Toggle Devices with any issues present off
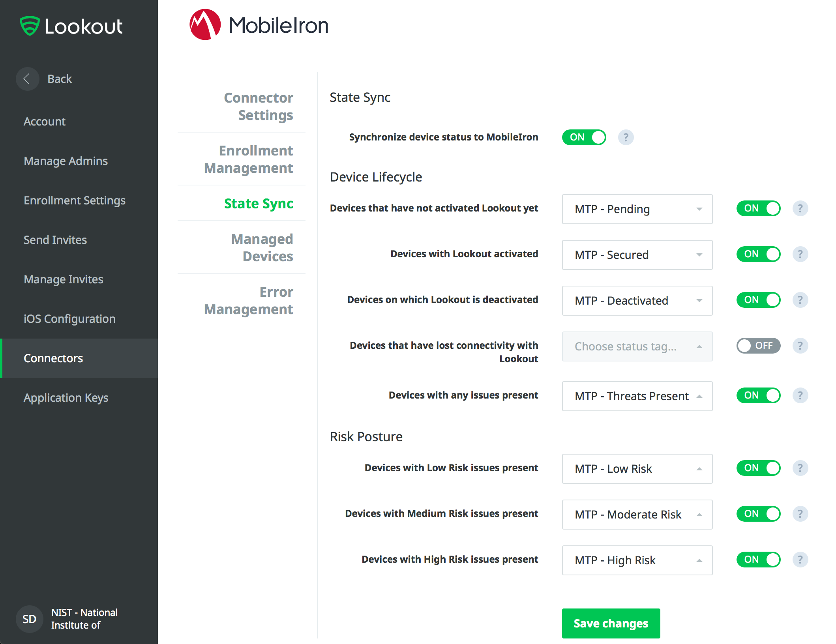This screenshot has width=836, height=644. [x=758, y=395]
